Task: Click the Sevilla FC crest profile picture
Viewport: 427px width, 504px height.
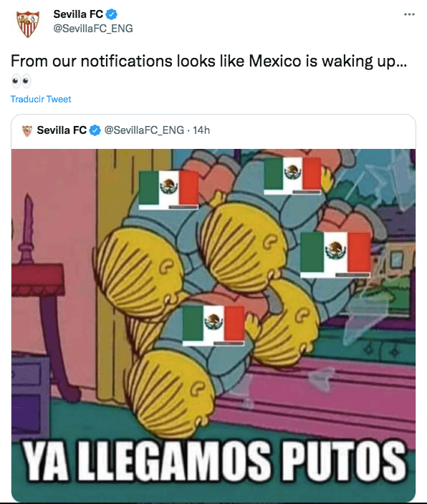Action: (28, 24)
